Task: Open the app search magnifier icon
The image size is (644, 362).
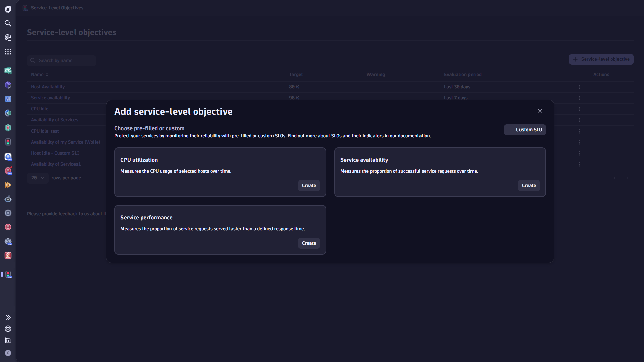Action: [8, 23]
